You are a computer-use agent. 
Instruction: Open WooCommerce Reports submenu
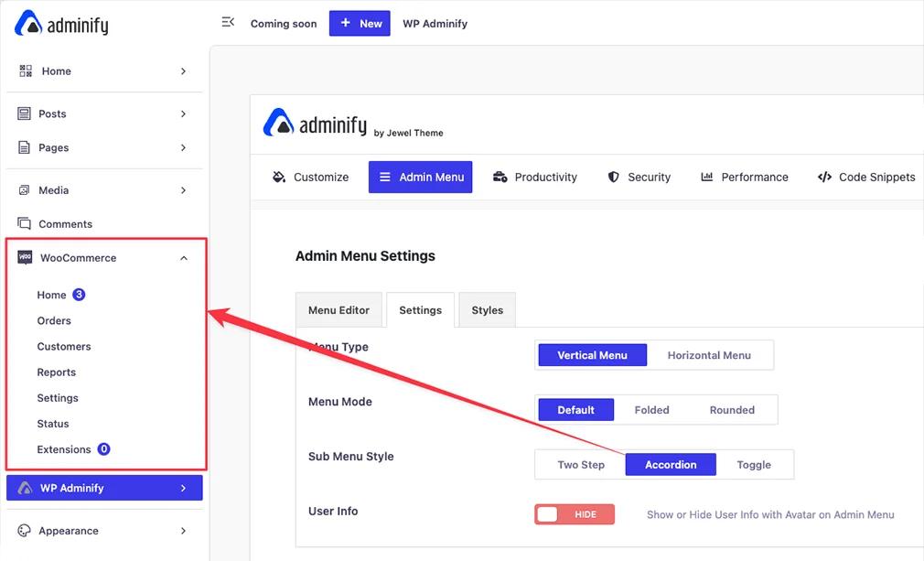[57, 372]
